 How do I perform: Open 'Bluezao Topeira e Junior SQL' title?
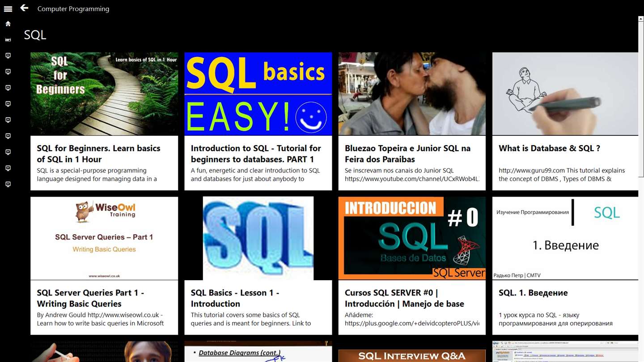click(407, 154)
